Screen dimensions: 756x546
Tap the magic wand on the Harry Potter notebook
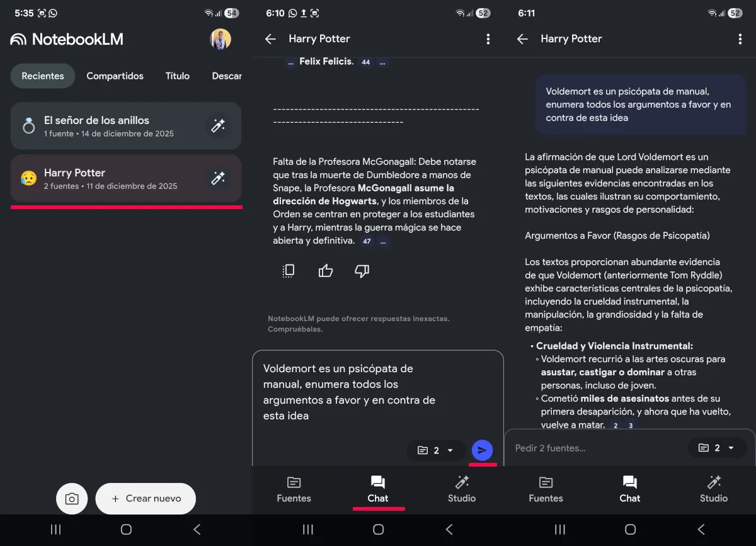[x=218, y=178]
